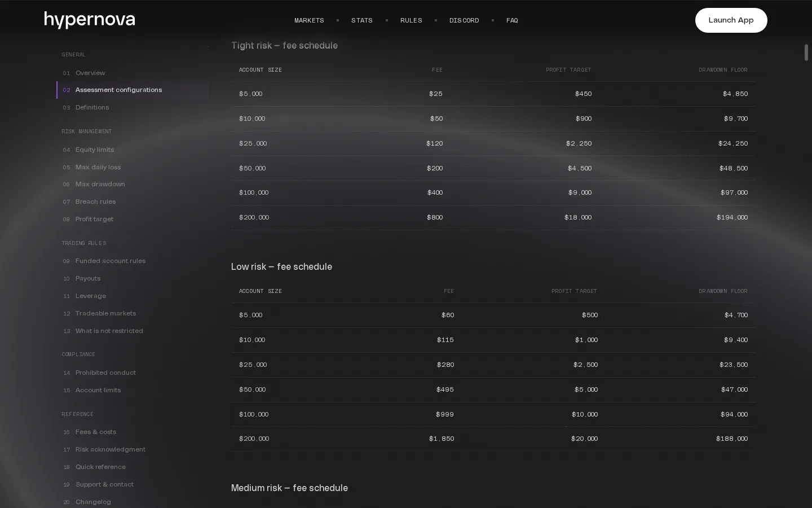
Task: Click the Low risk – fee schedule heading
Action: (281, 266)
